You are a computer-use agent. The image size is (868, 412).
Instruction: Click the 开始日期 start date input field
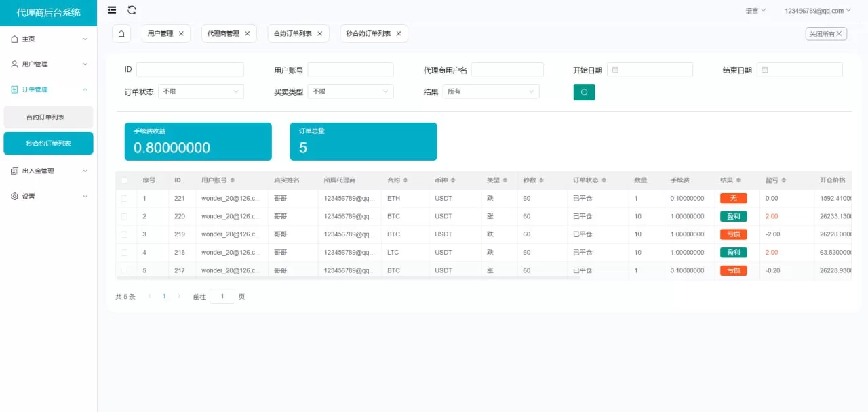point(650,69)
